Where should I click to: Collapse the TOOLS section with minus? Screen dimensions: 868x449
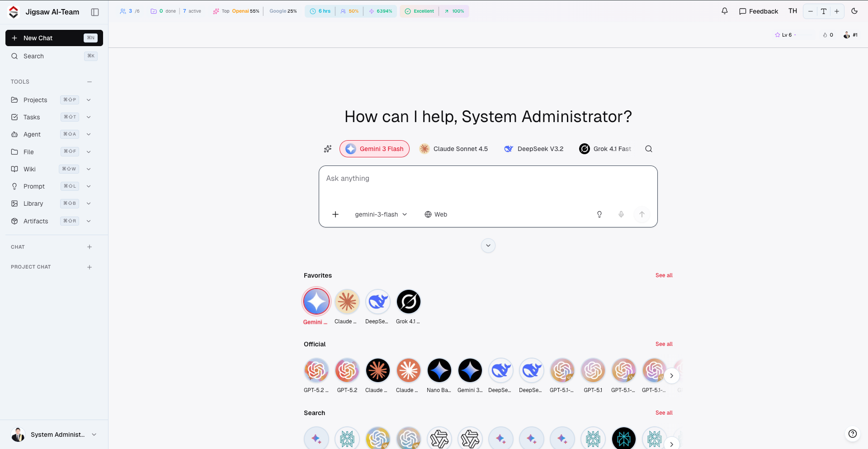tap(90, 82)
